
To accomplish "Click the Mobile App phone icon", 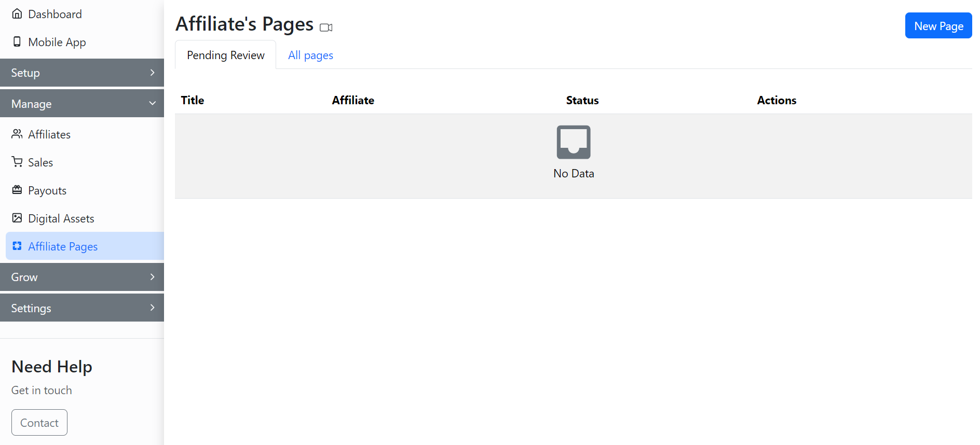I will [x=17, y=42].
